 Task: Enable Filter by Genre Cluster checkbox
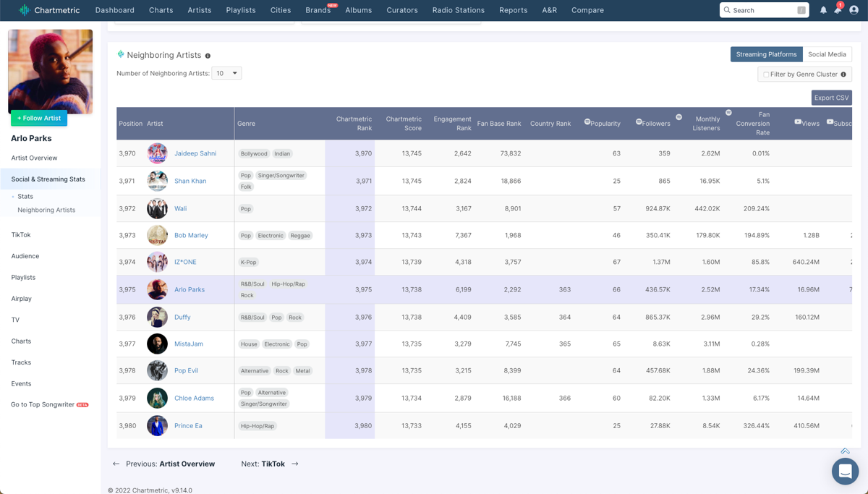pos(766,74)
